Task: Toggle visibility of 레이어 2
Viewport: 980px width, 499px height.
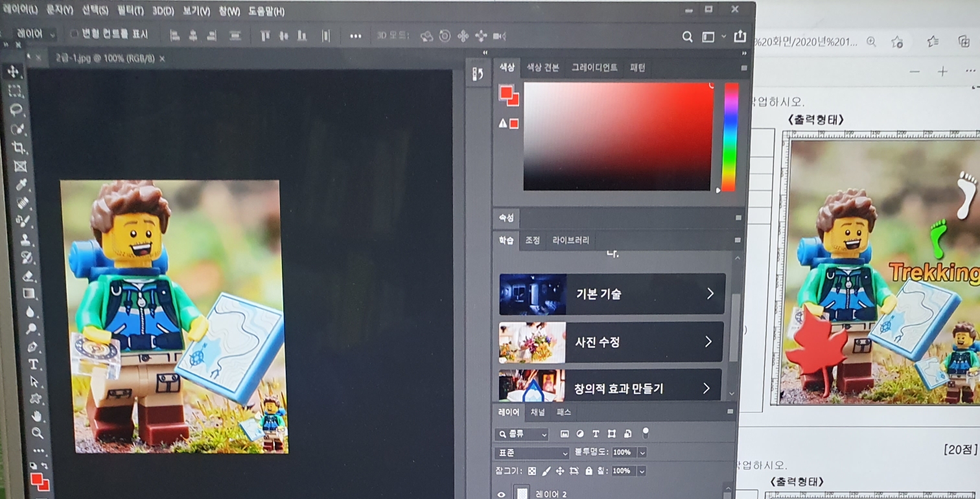Action: click(501, 494)
